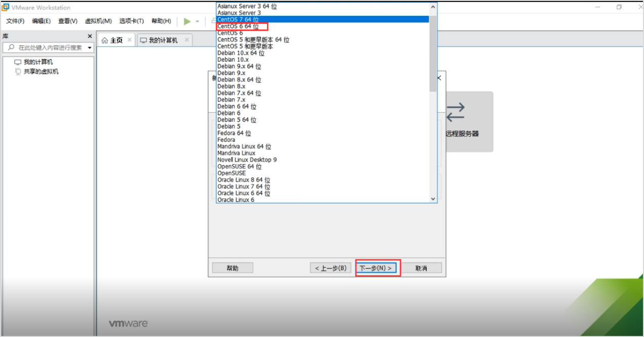This screenshot has height=337, width=644.
Task: Close the 我的计算机 tab
Action: point(187,40)
